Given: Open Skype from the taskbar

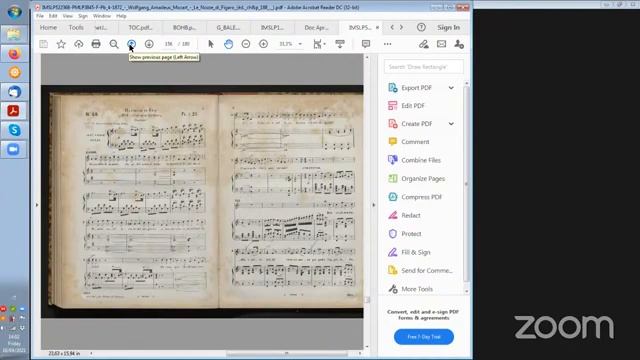Looking at the screenshot, I should (x=14, y=130).
